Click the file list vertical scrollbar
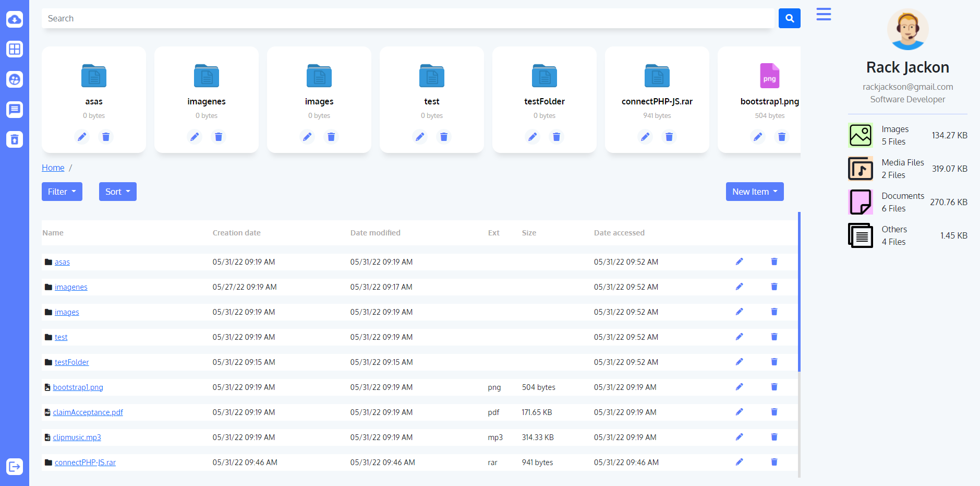 point(799,292)
